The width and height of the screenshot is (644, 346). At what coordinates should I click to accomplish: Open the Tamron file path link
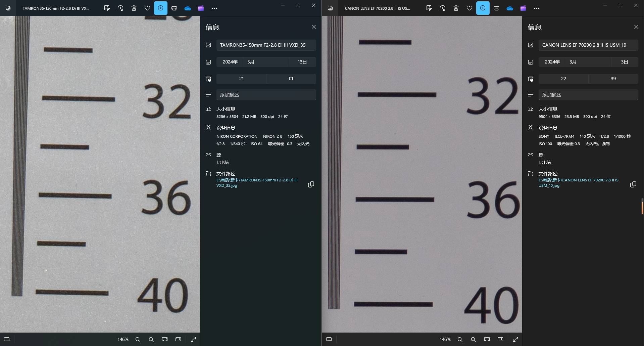pyautogui.click(x=257, y=182)
